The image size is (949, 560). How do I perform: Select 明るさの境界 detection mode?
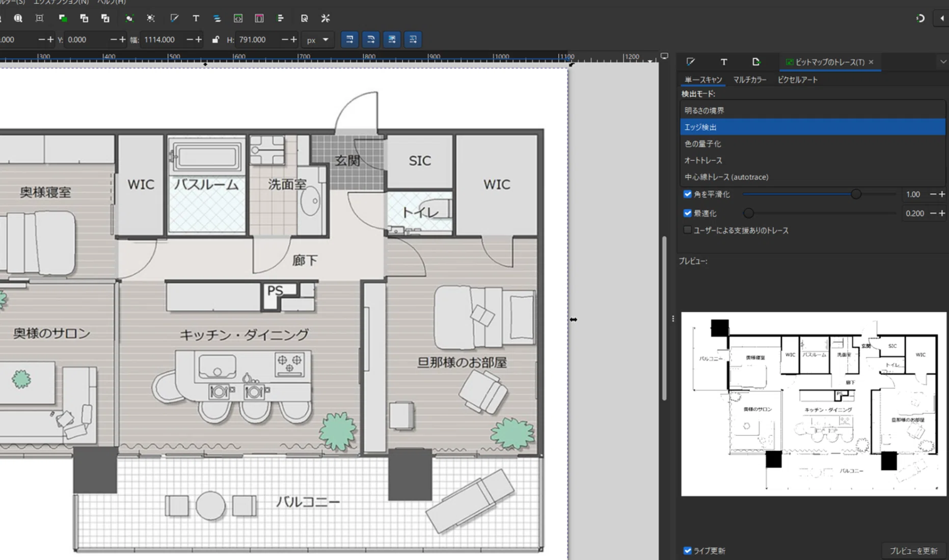point(812,110)
